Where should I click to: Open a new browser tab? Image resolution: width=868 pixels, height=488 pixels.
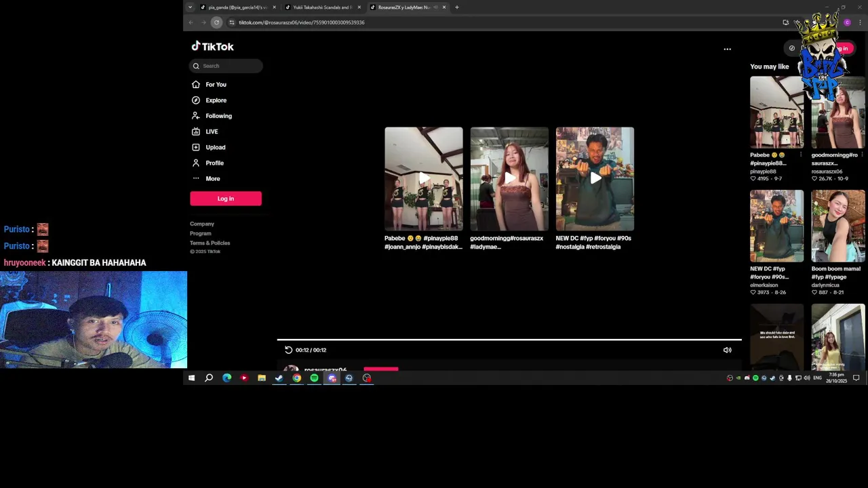tap(457, 7)
